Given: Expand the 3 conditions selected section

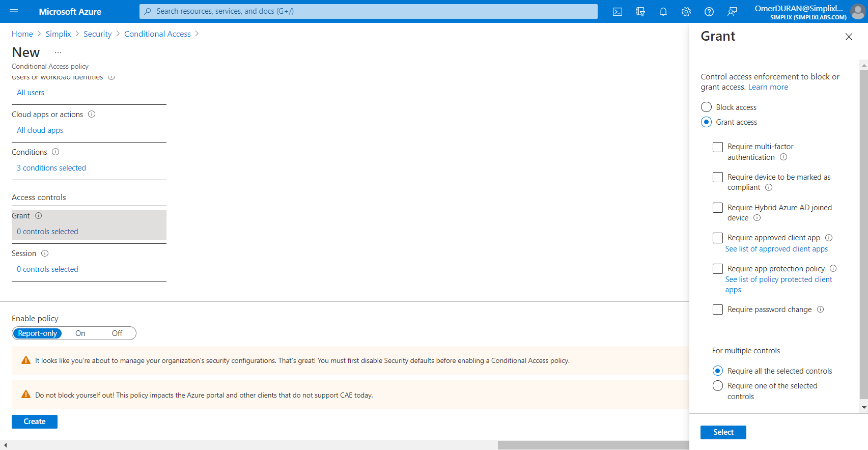Looking at the screenshot, I should [51, 168].
